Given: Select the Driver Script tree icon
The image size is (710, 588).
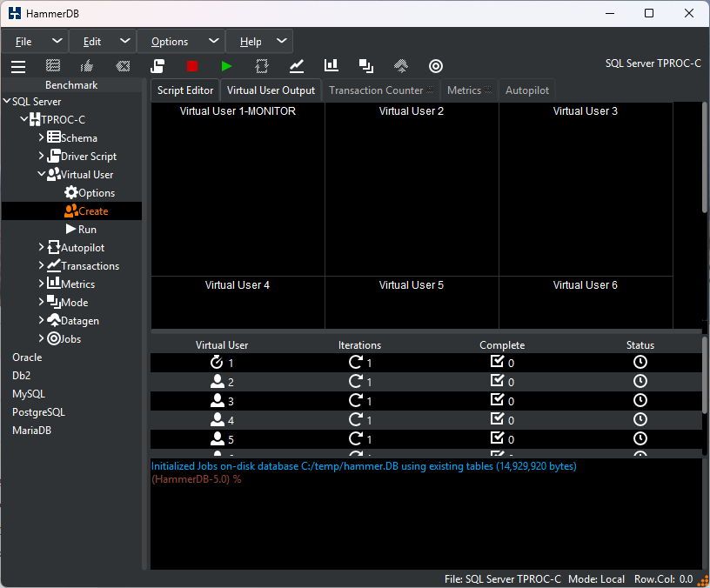Looking at the screenshot, I should coord(54,156).
